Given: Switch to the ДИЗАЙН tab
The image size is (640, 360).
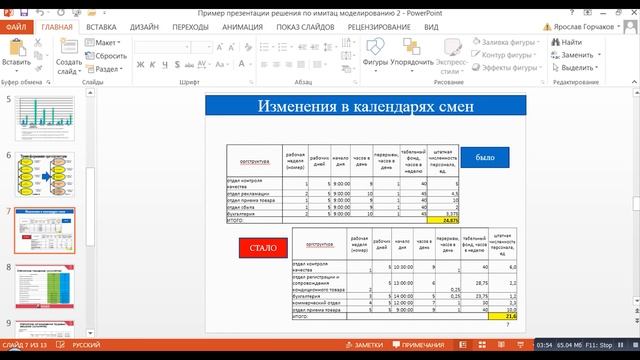Looking at the screenshot, I should 144,27.
